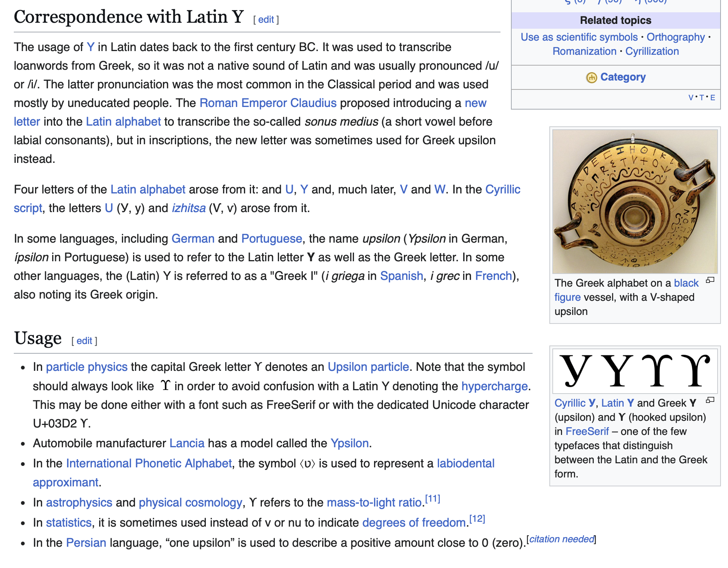Edit the Usage section
Screen dimensions: 728x568
pyautogui.click(x=84, y=341)
